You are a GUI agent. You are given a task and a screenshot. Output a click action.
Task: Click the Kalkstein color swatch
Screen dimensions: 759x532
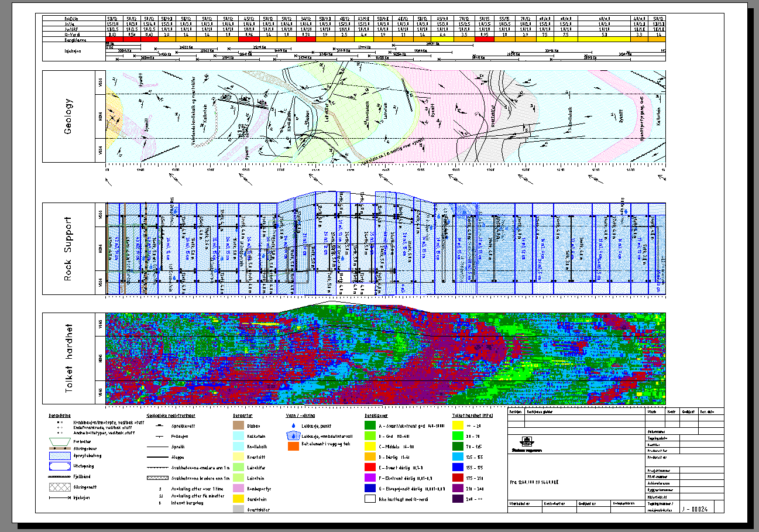pos(238,436)
